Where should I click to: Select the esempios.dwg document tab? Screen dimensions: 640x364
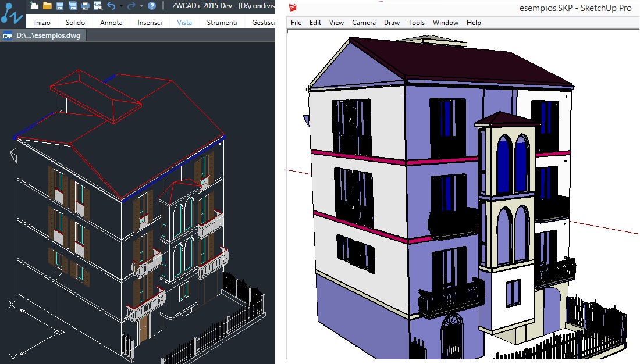click(48, 35)
